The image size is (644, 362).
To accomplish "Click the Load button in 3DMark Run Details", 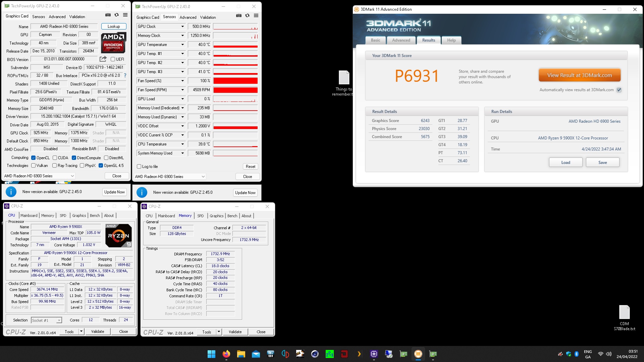I will click(x=566, y=163).
